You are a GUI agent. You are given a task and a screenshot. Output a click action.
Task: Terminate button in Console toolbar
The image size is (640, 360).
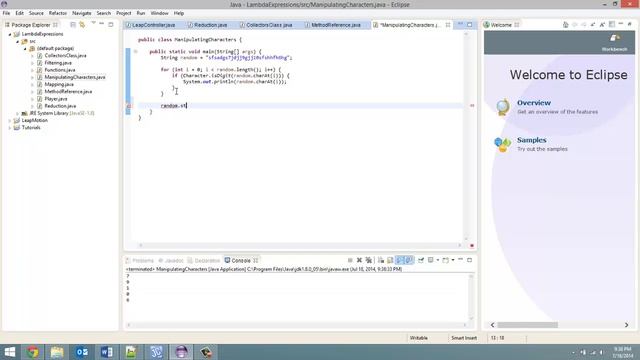[x=350, y=260]
